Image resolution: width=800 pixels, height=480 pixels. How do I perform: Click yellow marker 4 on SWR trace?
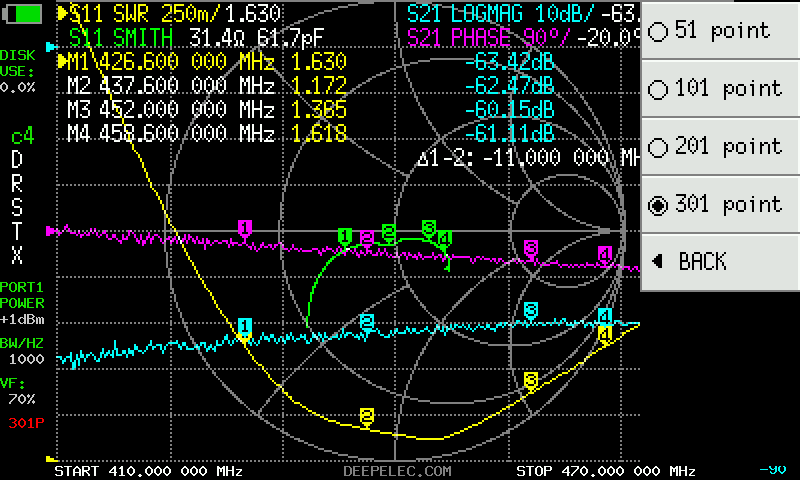[605, 336]
